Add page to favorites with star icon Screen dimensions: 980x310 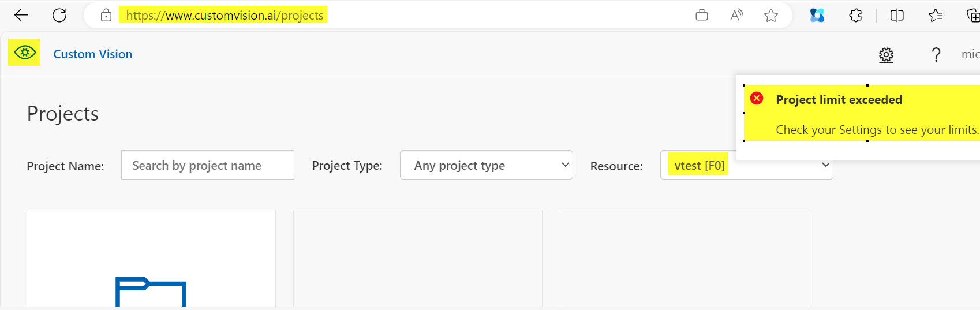tap(771, 16)
